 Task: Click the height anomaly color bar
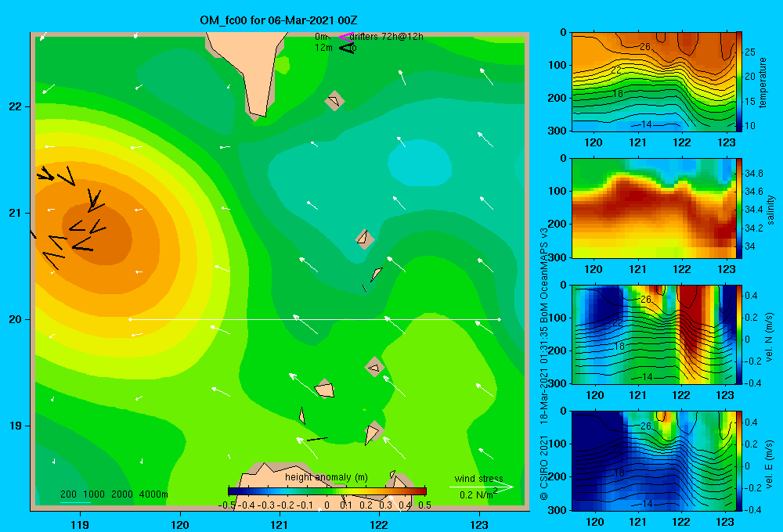click(327, 491)
